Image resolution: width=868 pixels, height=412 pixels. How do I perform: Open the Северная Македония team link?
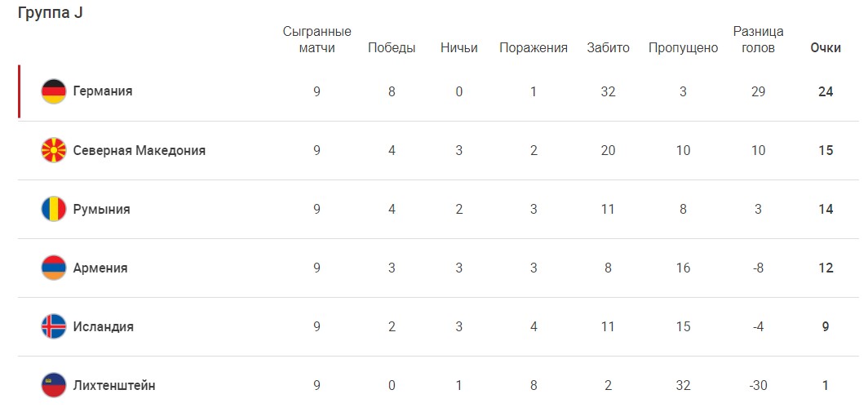pyautogui.click(x=139, y=150)
